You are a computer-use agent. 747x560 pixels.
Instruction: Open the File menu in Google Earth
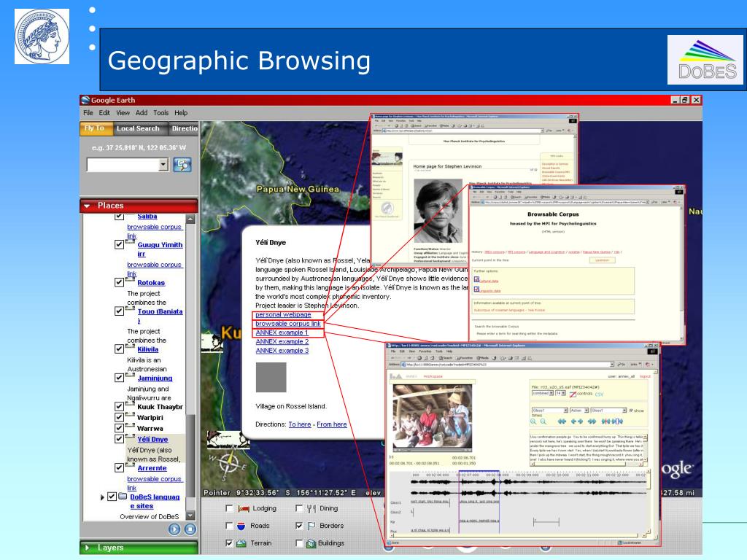[x=88, y=113]
